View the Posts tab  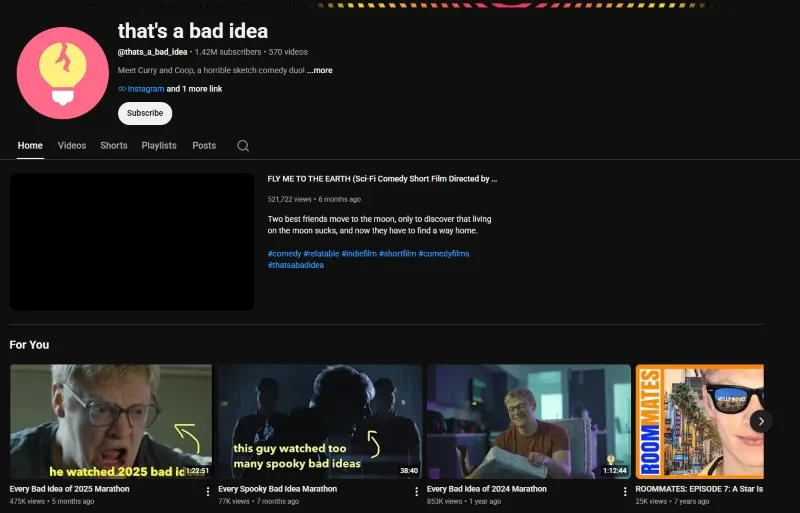pyautogui.click(x=204, y=145)
